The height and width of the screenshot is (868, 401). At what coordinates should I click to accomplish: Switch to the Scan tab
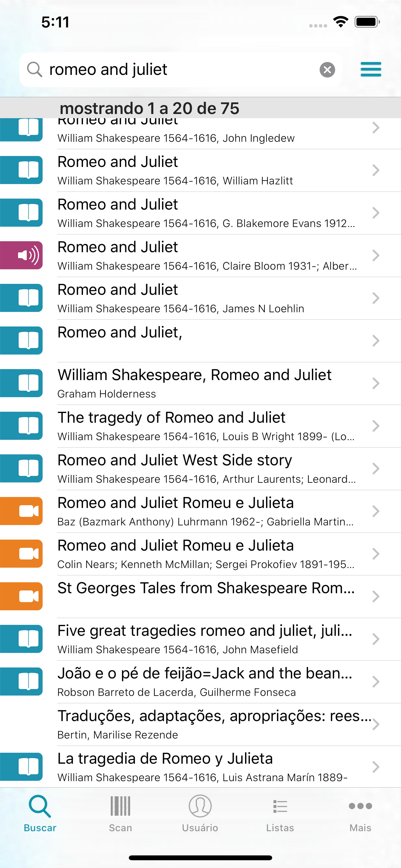click(x=120, y=813)
